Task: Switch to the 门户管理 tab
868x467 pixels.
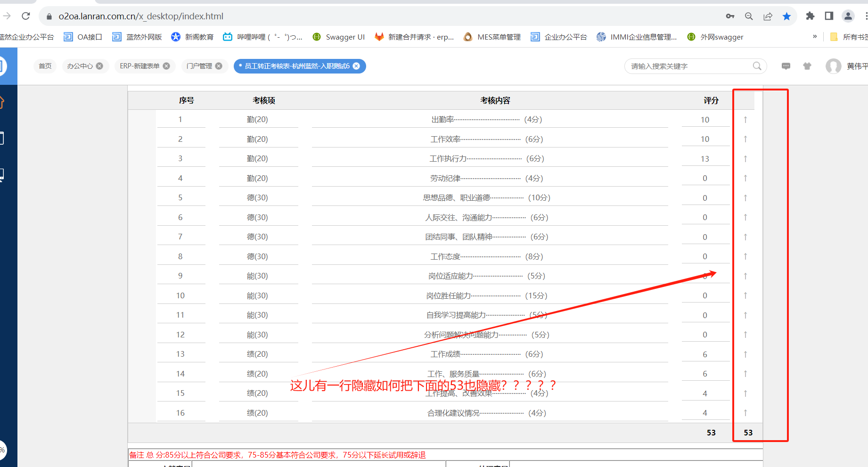Action: tap(199, 66)
